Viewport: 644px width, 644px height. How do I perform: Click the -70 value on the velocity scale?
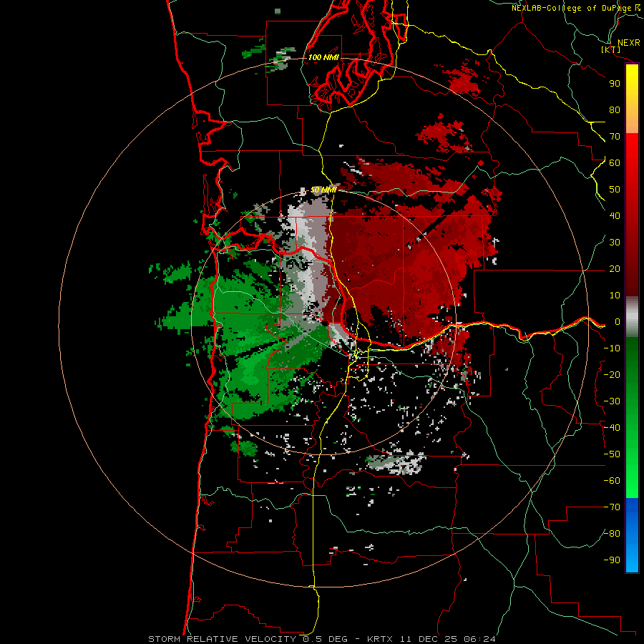(x=612, y=507)
